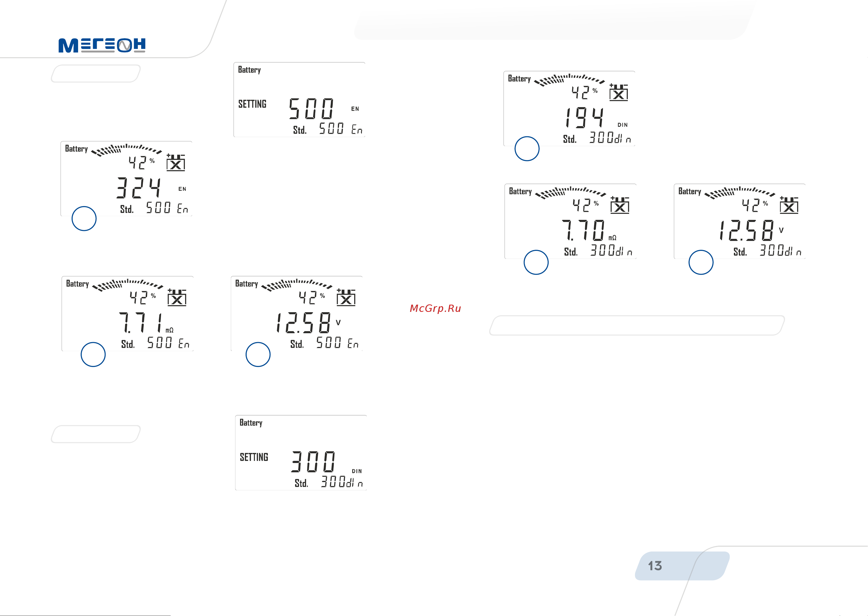868x616 pixels.
Task: Click the MEGEON logo
Action: click(102, 45)
